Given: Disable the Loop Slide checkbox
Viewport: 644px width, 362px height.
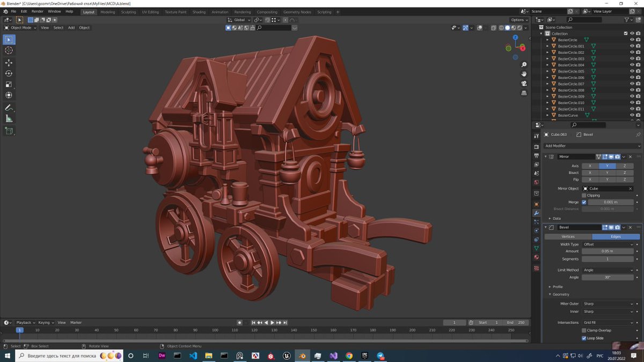Looking at the screenshot, I should [x=584, y=338].
